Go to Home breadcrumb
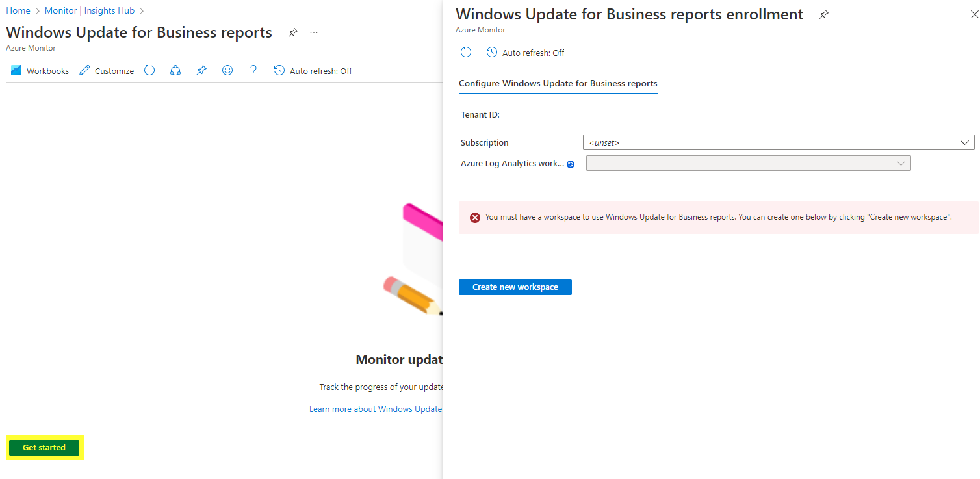The height and width of the screenshot is (479, 980). tap(18, 10)
